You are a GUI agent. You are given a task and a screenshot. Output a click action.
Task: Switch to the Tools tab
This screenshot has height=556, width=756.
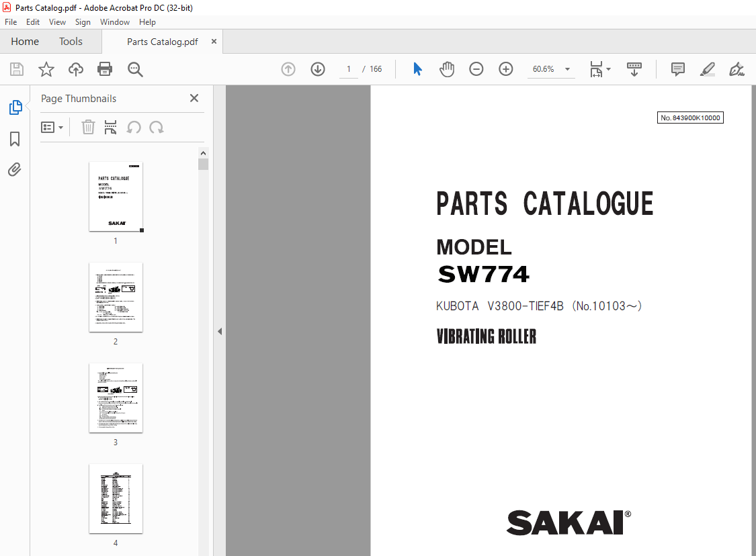click(x=71, y=42)
